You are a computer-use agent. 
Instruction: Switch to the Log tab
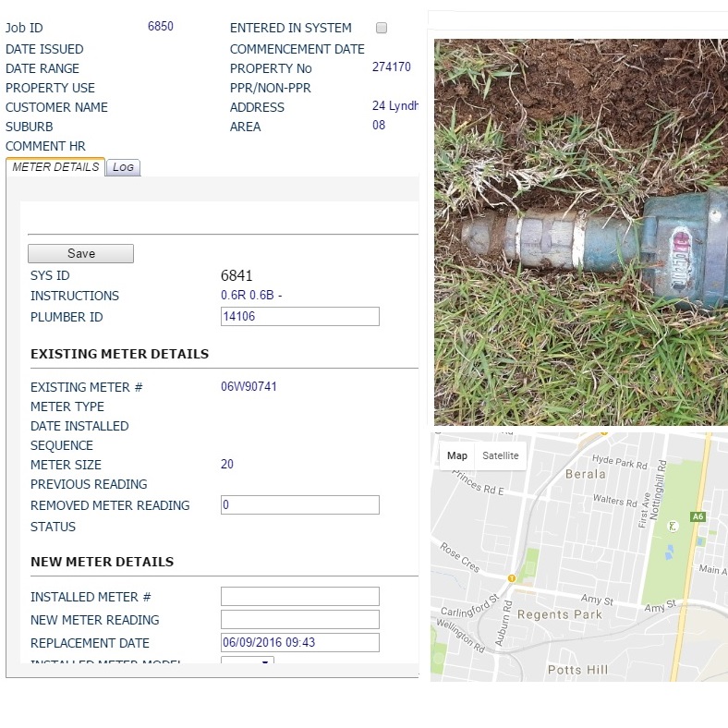(123, 167)
